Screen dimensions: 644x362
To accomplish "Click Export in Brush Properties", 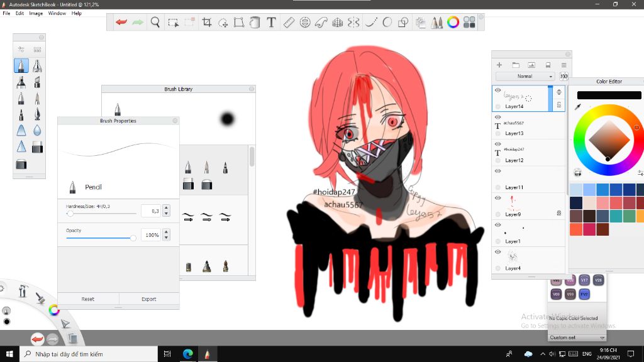I will 148,299.
